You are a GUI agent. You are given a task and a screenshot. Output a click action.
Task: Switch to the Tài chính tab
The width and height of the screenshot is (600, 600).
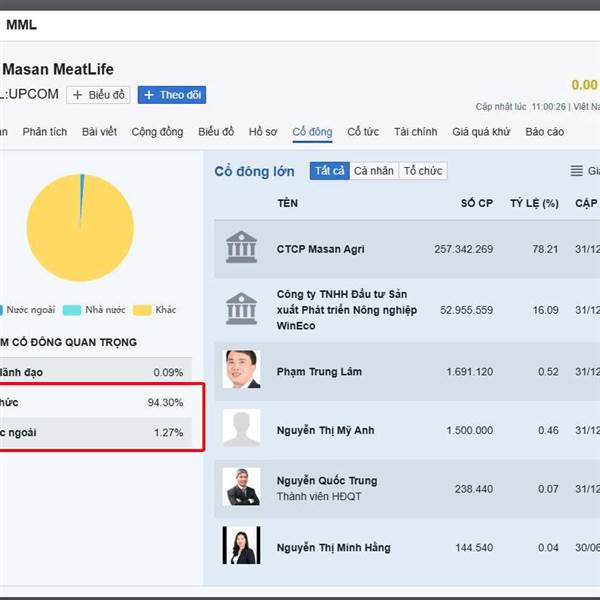coord(416,132)
